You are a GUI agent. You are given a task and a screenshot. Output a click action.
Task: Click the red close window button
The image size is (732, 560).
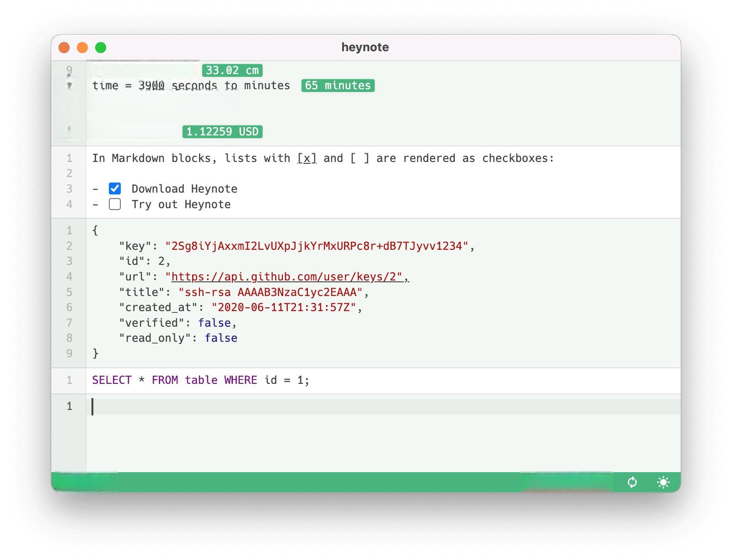coord(64,48)
